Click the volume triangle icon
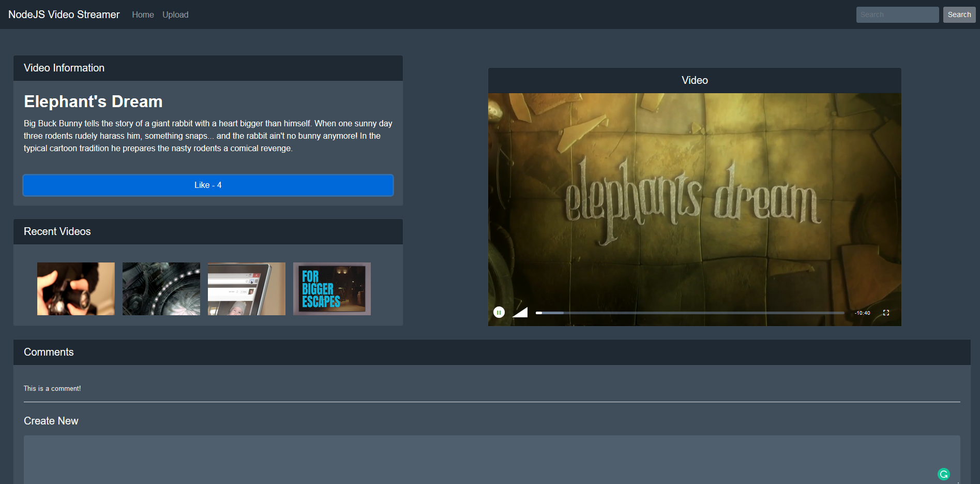Image resolution: width=980 pixels, height=484 pixels. (x=521, y=312)
